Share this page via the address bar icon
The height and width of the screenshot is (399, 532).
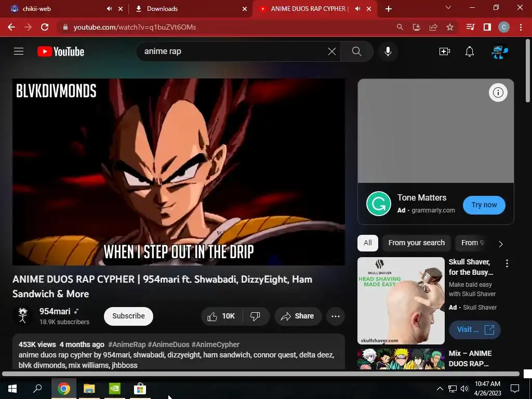pyautogui.click(x=433, y=27)
